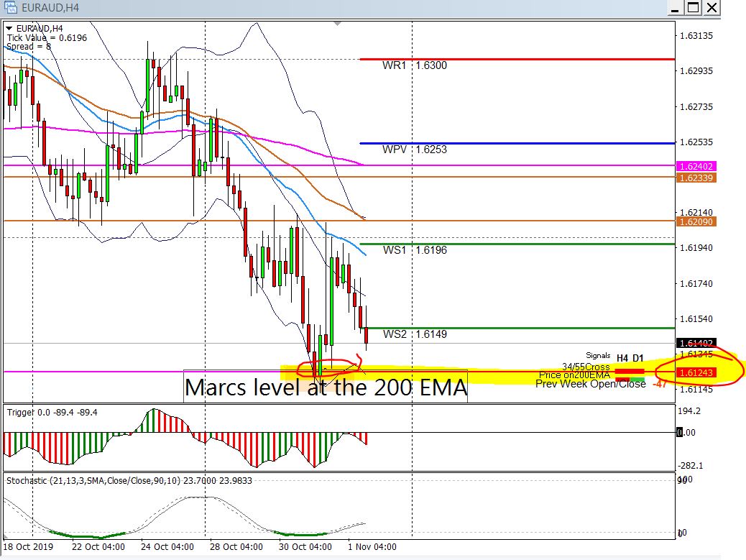Click the orange 1.62339 price label
Image resolution: width=746 pixels, height=560 pixels.
click(694, 177)
